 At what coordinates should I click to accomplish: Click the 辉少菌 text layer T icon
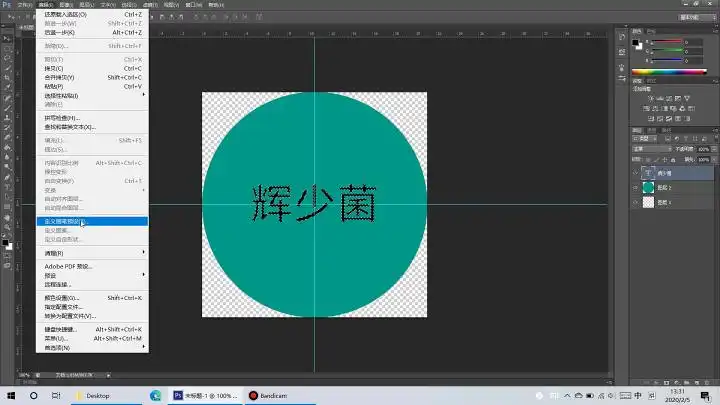(x=647, y=172)
